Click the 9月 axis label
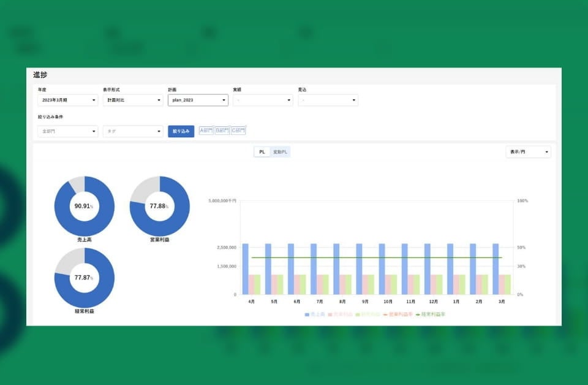588x385 pixels. [x=365, y=302]
